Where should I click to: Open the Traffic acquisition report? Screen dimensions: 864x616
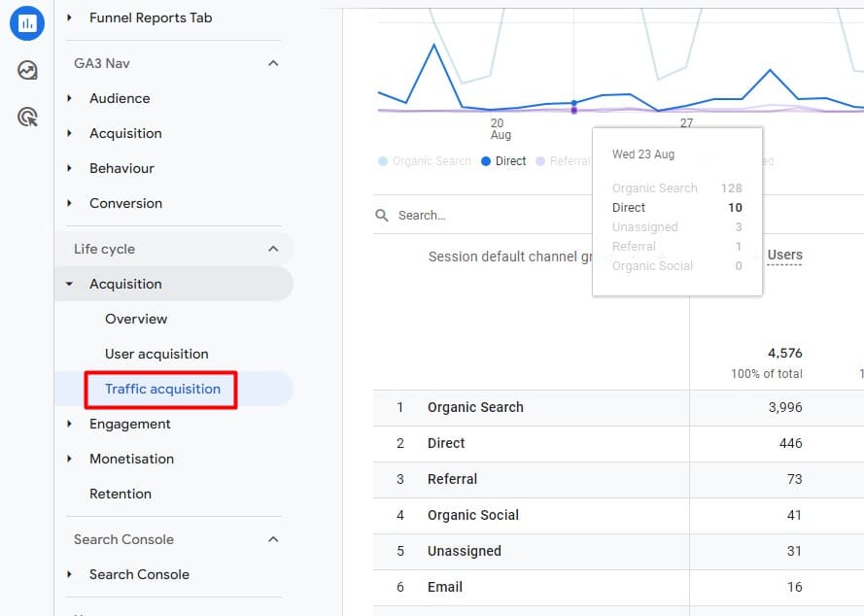(162, 389)
